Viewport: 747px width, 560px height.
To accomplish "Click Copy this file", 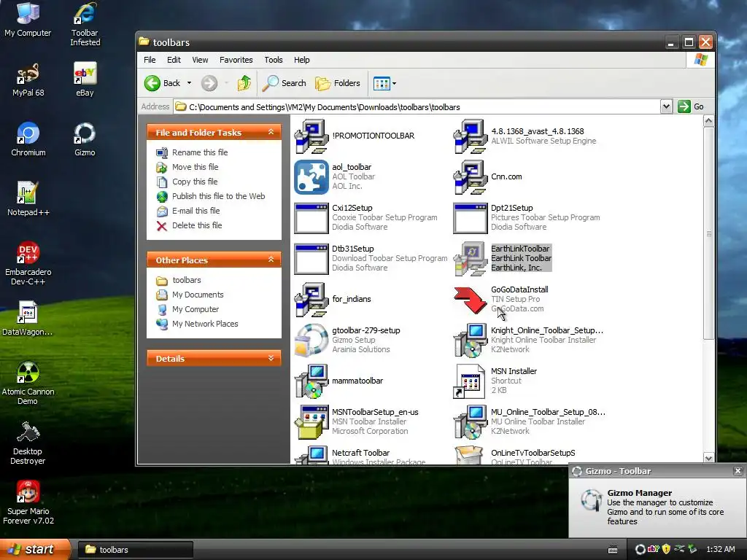I will click(x=195, y=182).
